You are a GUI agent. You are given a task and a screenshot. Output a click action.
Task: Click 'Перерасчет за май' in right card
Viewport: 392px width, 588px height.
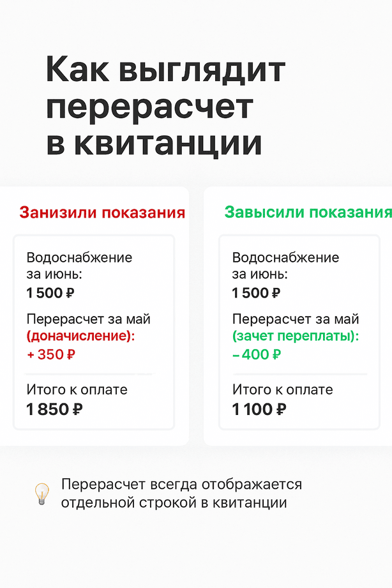pyautogui.click(x=296, y=319)
